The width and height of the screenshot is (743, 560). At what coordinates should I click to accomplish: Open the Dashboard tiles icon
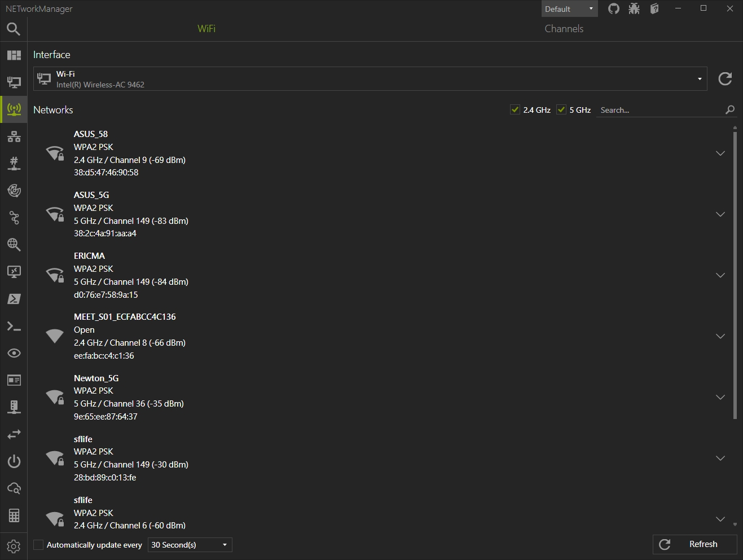click(14, 55)
